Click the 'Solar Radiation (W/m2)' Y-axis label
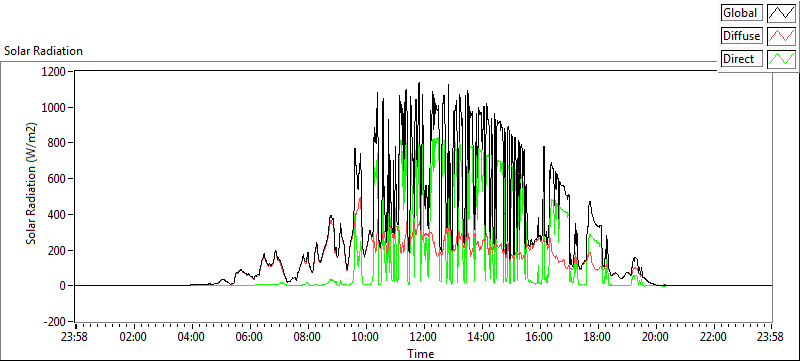Screen dimensions: 800x361 coord(32,184)
